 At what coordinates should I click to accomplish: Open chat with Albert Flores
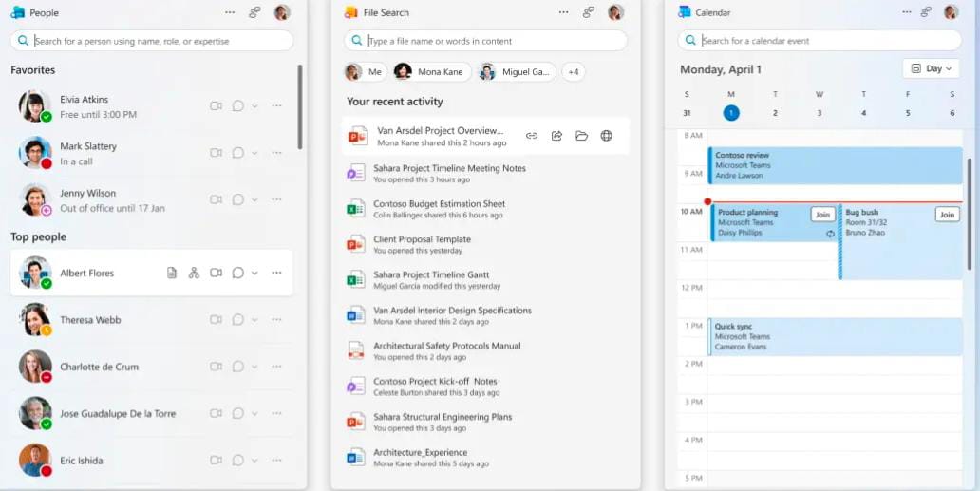point(238,273)
